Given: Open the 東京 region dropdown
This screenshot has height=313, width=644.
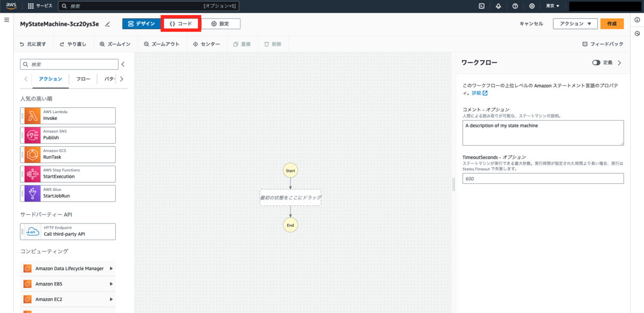Looking at the screenshot, I should tap(552, 6).
